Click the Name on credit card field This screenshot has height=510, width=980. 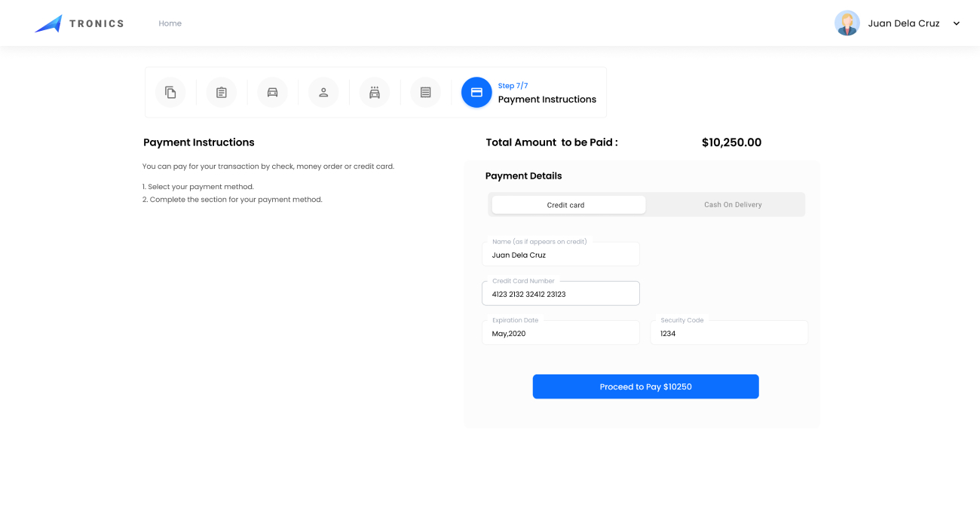point(561,255)
